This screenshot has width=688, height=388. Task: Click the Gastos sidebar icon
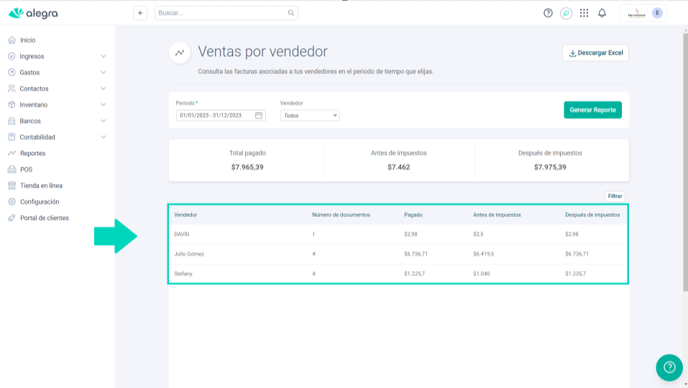(12, 72)
